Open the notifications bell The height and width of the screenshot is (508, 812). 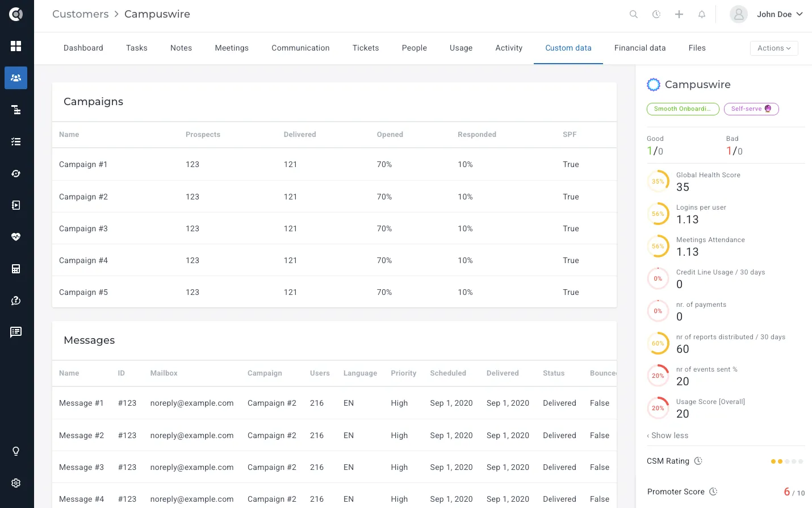702,14
